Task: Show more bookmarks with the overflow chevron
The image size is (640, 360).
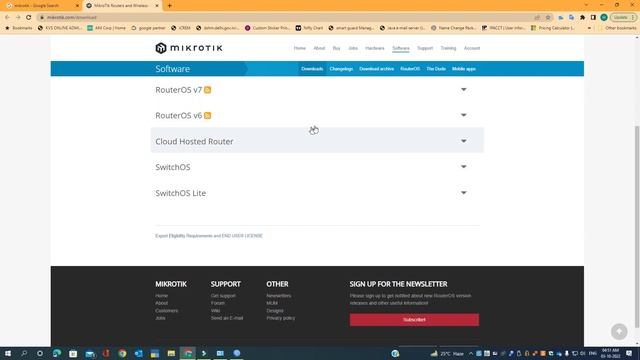Action: pos(589,28)
